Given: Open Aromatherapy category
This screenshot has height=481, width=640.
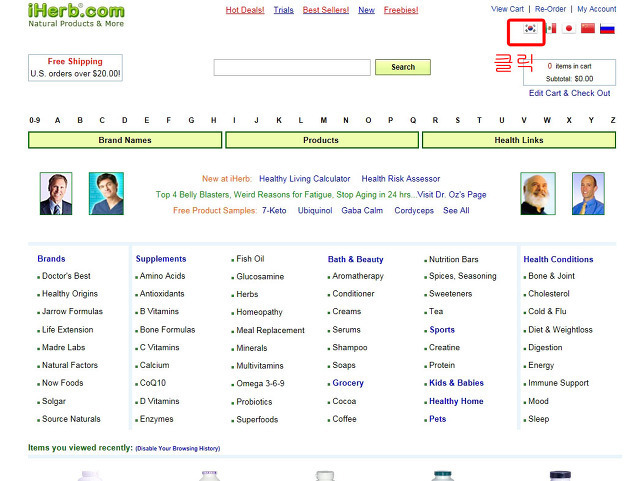Looking at the screenshot, I should [x=358, y=276].
